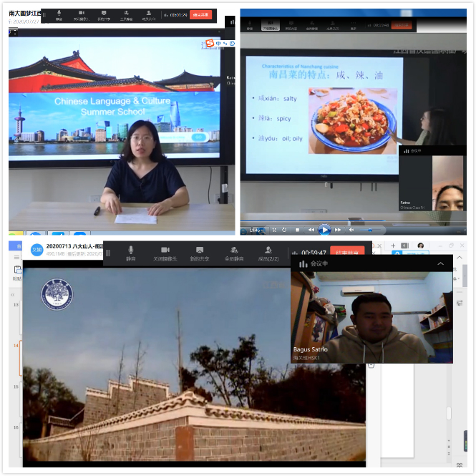End sharing red button in bottom meeting
476x476 pixels.
pyautogui.click(x=347, y=251)
